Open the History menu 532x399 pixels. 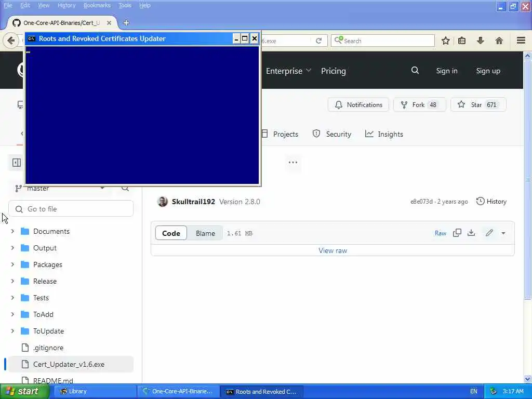pyautogui.click(x=66, y=5)
